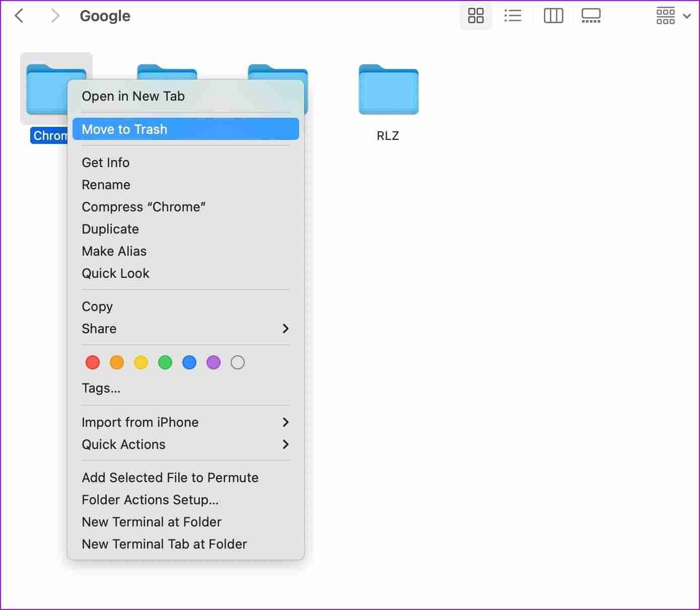The image size is (700, 610).
Task: Select Rename in the context menu
Action: click(186, 185)
